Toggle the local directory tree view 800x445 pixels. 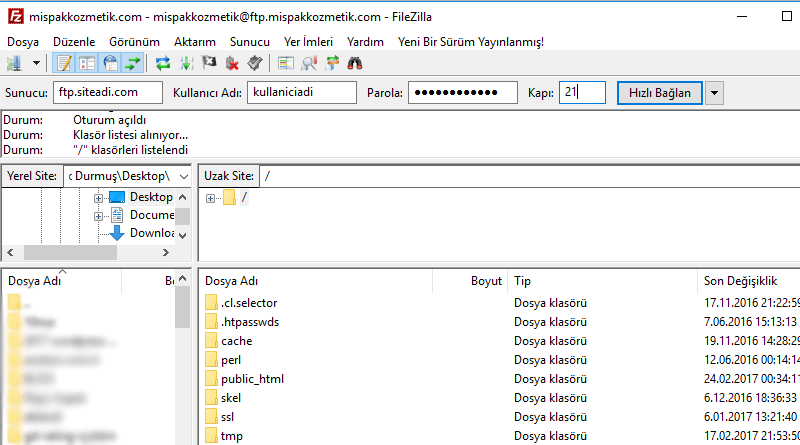click(x=87, y=63)
